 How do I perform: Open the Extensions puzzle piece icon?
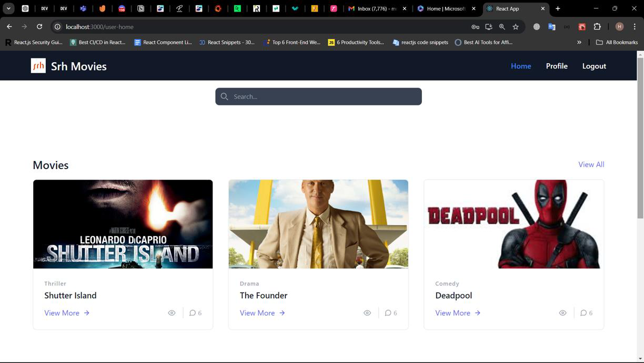597,27
